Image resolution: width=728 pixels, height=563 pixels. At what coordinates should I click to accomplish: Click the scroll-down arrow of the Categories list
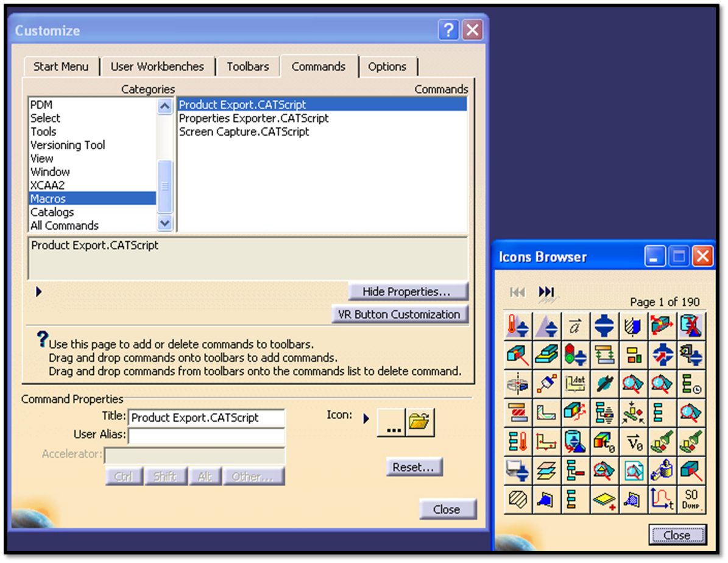click(x=164, y=224)
